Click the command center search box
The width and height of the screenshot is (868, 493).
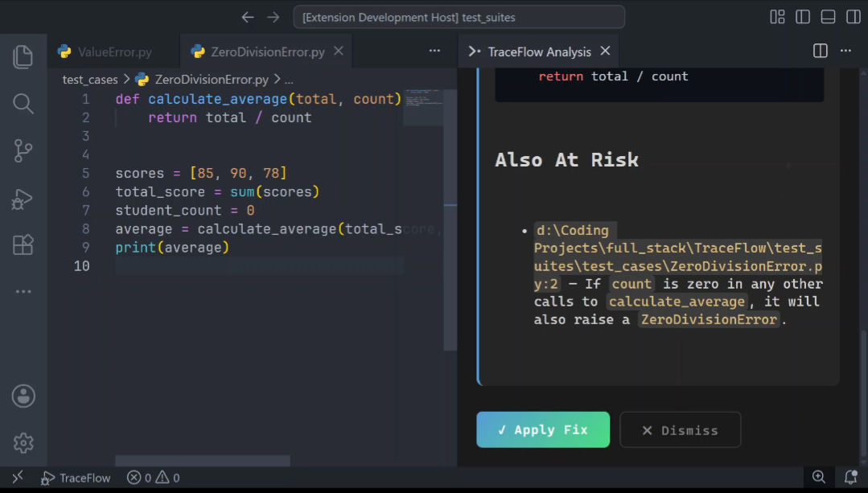pos(459,17)
